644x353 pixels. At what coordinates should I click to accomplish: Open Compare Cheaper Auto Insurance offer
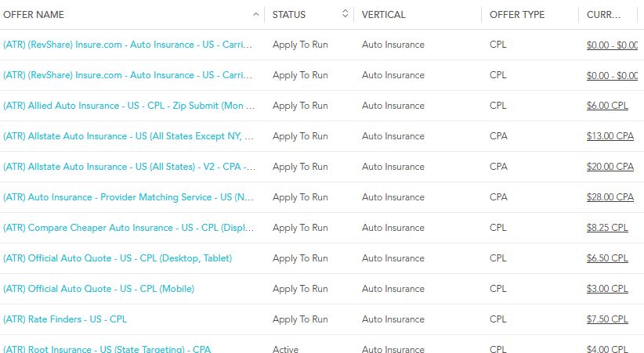click(128, 228)
